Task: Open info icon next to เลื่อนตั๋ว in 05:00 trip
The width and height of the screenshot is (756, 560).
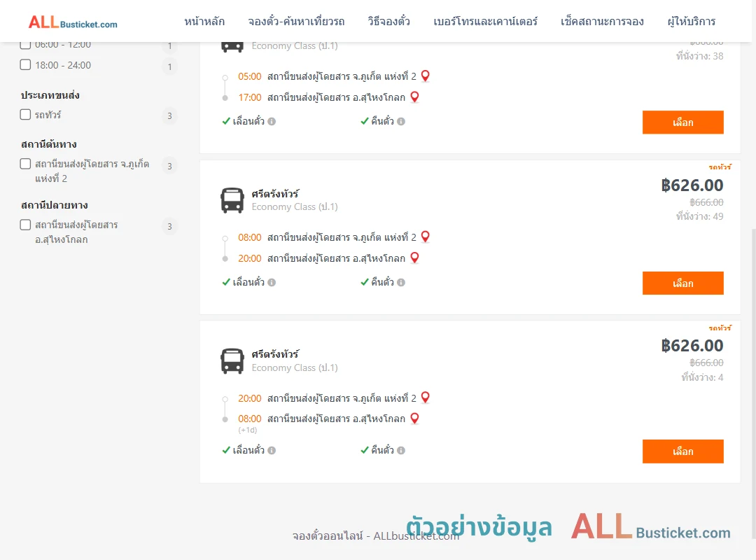Action: [272, 122]
